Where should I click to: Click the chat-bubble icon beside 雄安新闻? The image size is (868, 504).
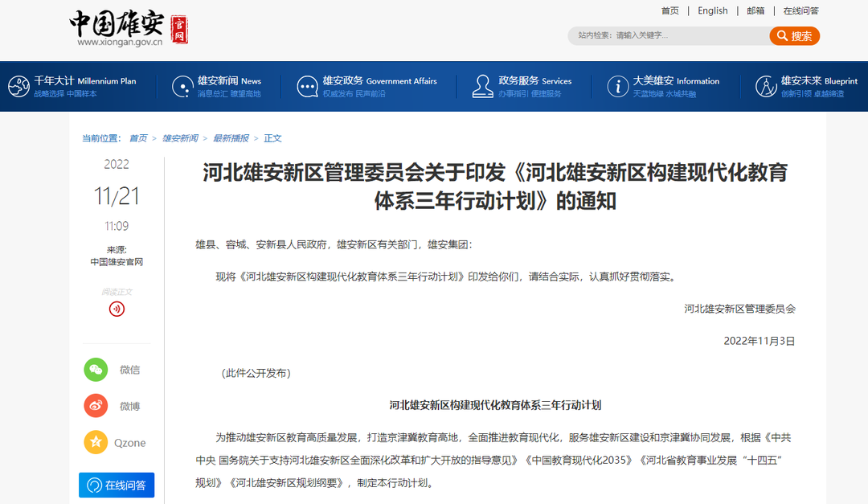coord(181,85)
